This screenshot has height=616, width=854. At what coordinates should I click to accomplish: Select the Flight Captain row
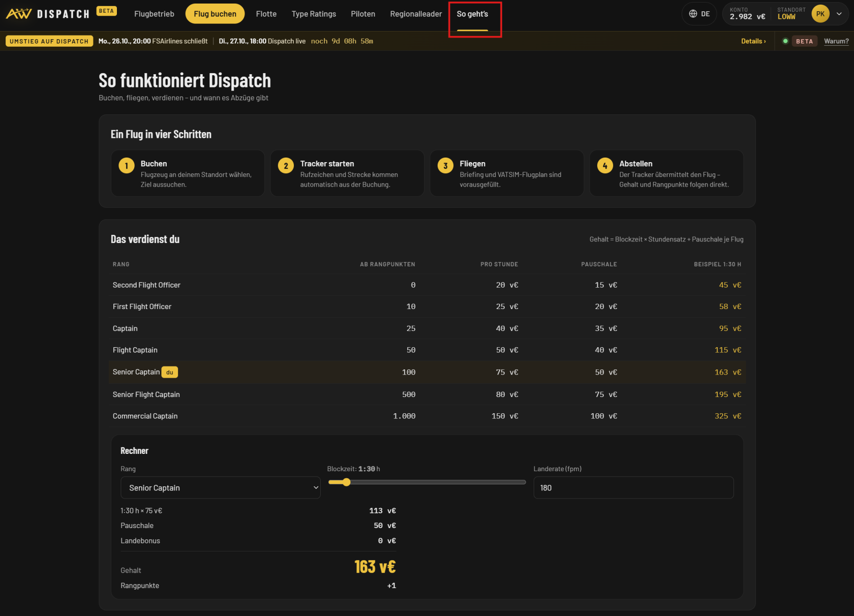tap(427, 350)
